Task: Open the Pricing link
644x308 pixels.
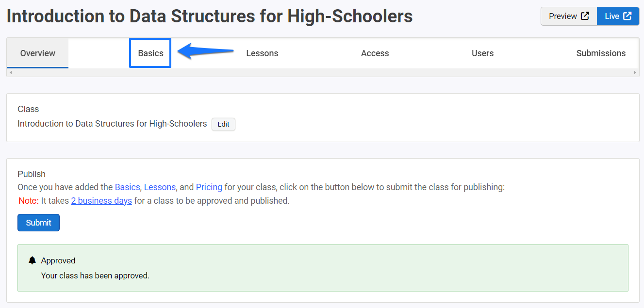Action: (209, 187)
